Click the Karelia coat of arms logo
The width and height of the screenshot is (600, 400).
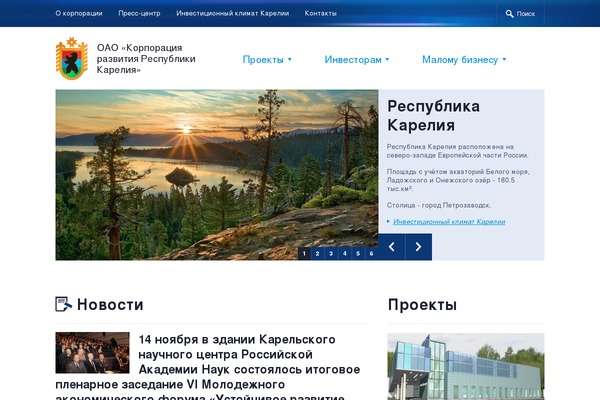tap(72, 59)
